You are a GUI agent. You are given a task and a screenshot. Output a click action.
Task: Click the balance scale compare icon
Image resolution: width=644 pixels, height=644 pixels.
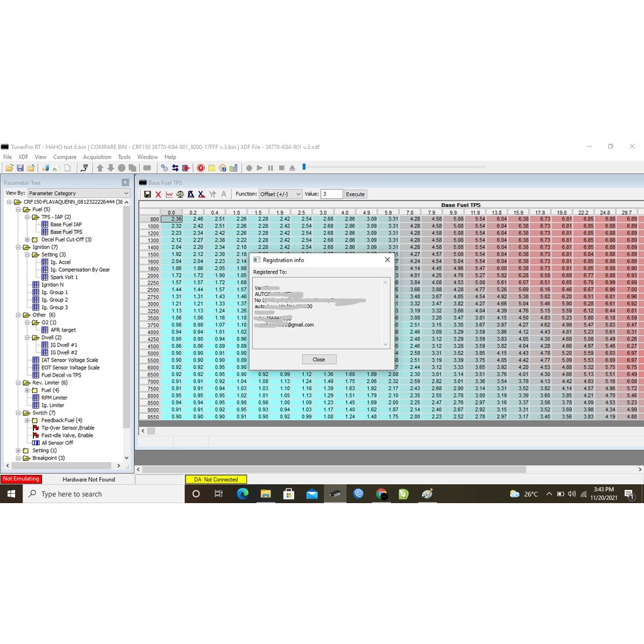point(179,194)
